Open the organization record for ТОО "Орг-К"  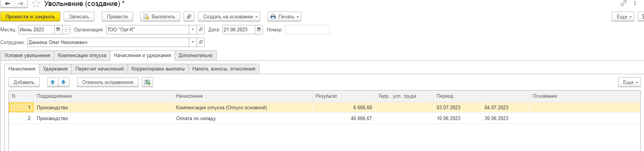pyautogui.click(x=201, y=30)
